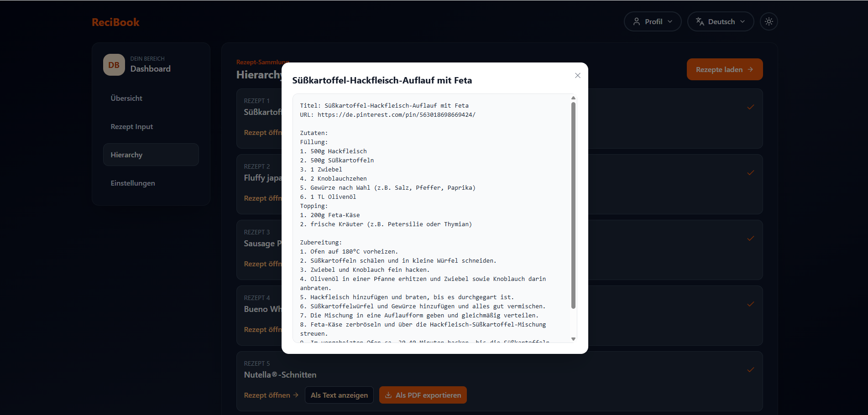Click the ReciBook logo
Screen dimensions: 868x415
[x=115, y=22]
